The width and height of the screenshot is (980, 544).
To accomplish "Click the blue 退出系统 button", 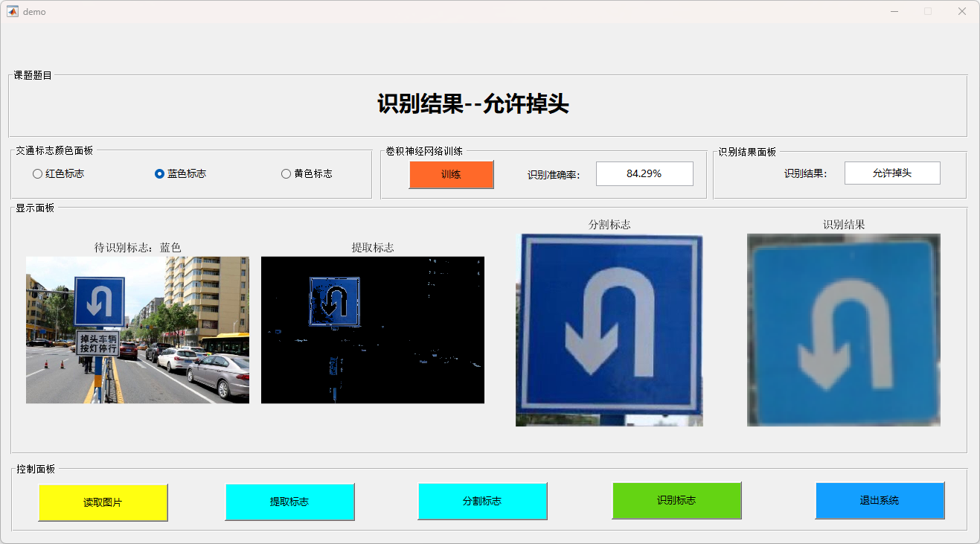I will (x=880, y=500).
